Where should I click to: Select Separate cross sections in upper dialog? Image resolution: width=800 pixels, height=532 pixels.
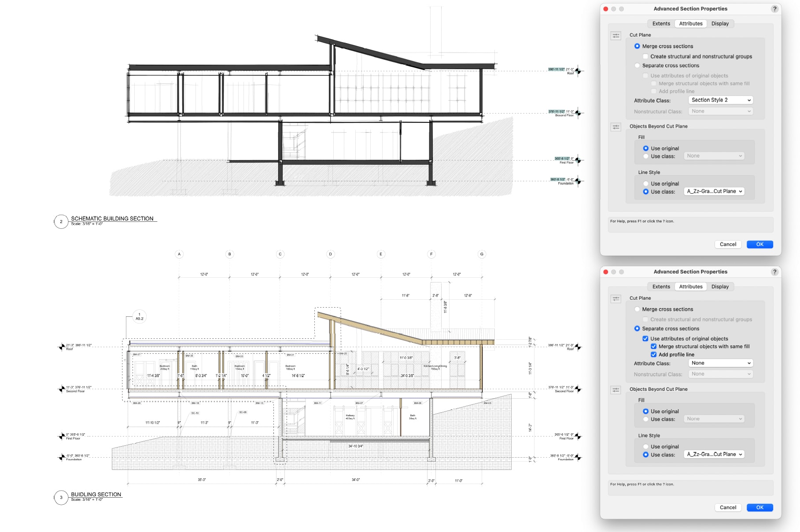[x=637, y=66]
